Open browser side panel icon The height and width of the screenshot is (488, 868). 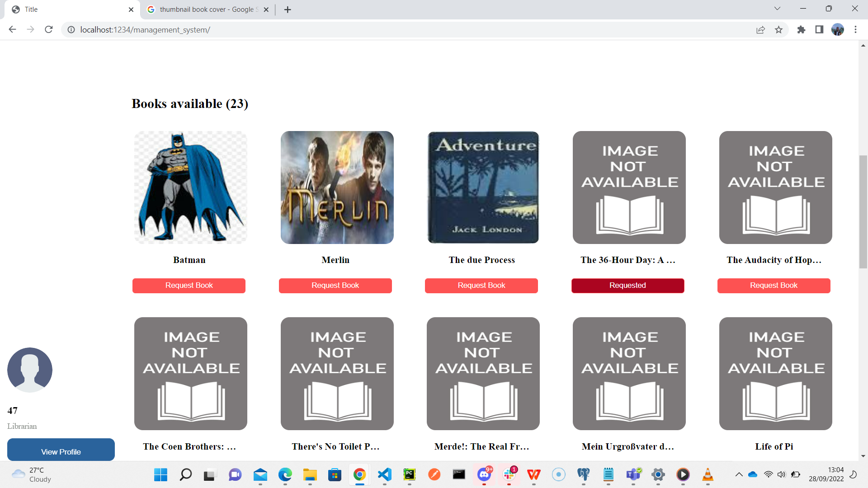[819, 30]
